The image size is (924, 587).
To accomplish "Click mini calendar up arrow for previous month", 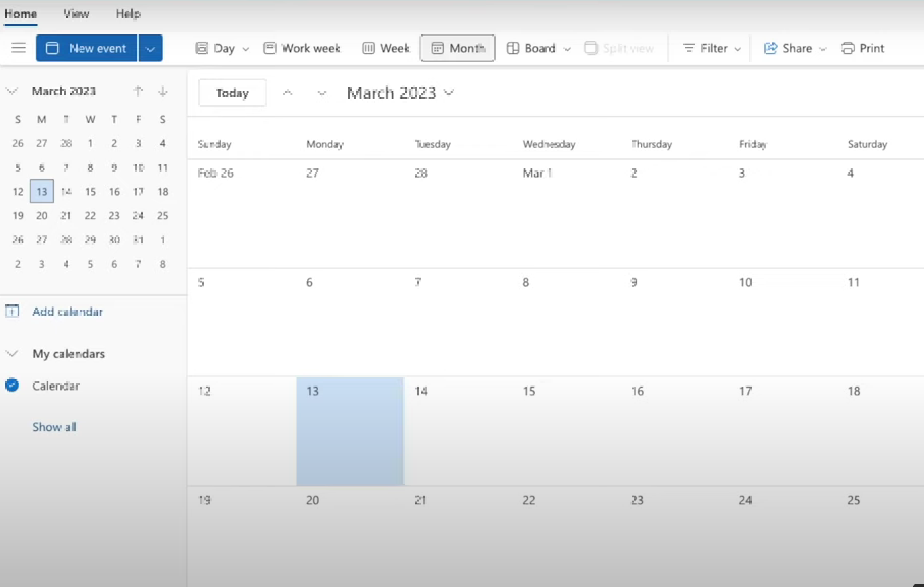I will click(x=139, y=91).
